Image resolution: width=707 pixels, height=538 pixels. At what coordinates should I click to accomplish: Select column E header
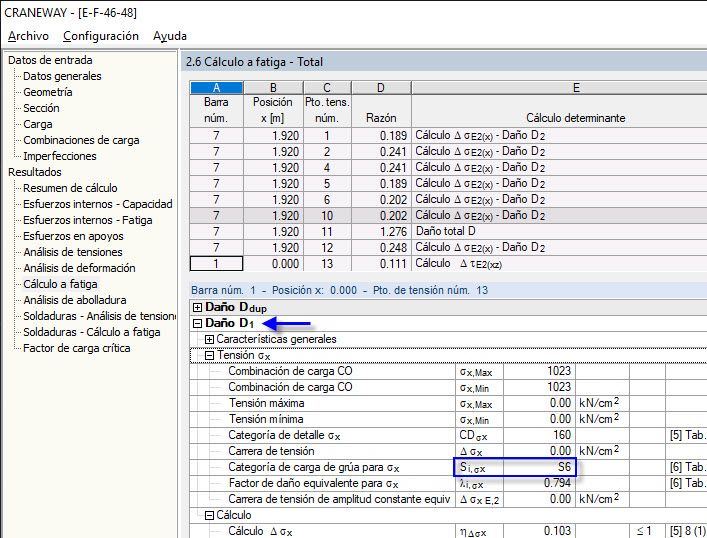tap(559, 87)
